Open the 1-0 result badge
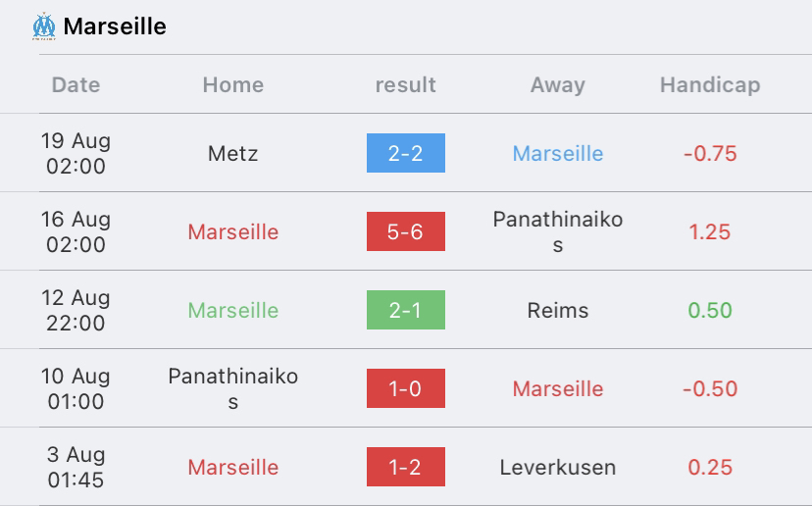The width and height of the screenshot is (812, 506). tap(405, 388)
